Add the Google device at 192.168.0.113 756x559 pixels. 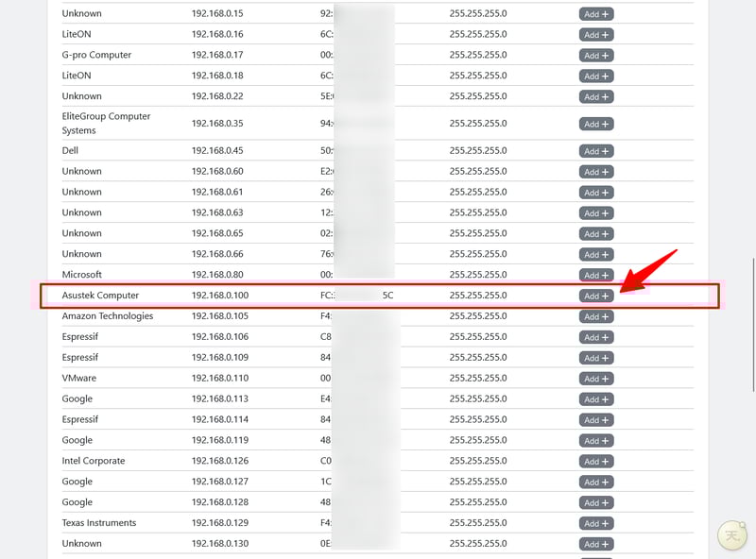(596, 399)
